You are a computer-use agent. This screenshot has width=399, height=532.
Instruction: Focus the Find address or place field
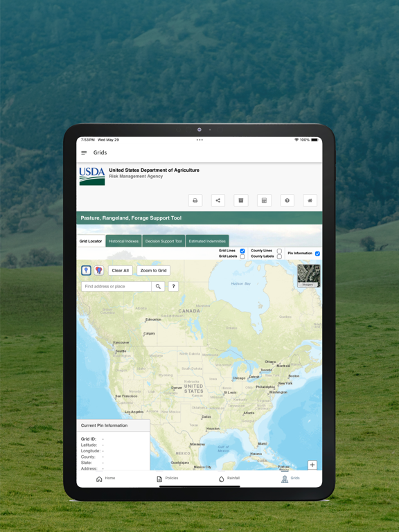116,286
